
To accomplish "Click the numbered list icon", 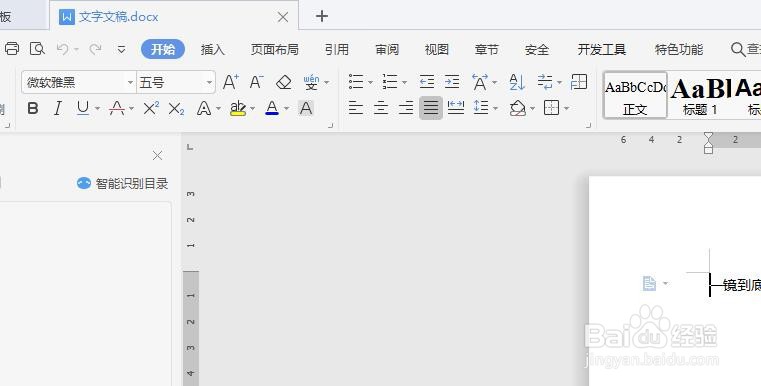I will (390, 82).
